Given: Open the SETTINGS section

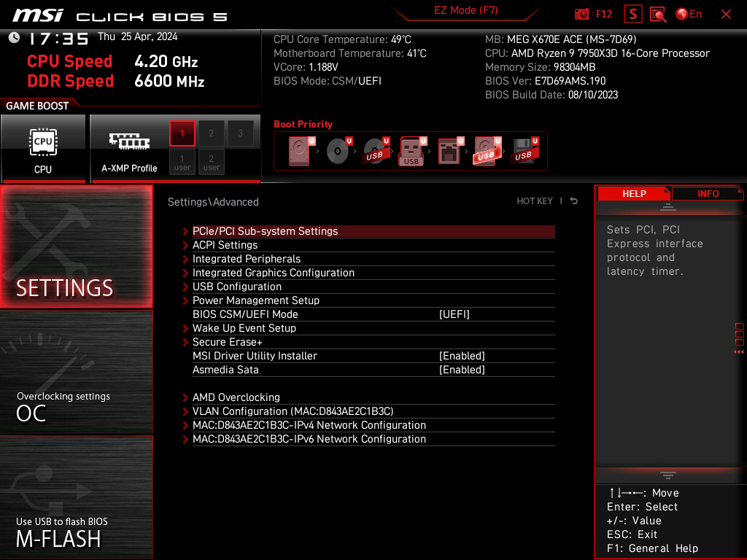Looking at the screenshot, I should [x=76, y=246].
